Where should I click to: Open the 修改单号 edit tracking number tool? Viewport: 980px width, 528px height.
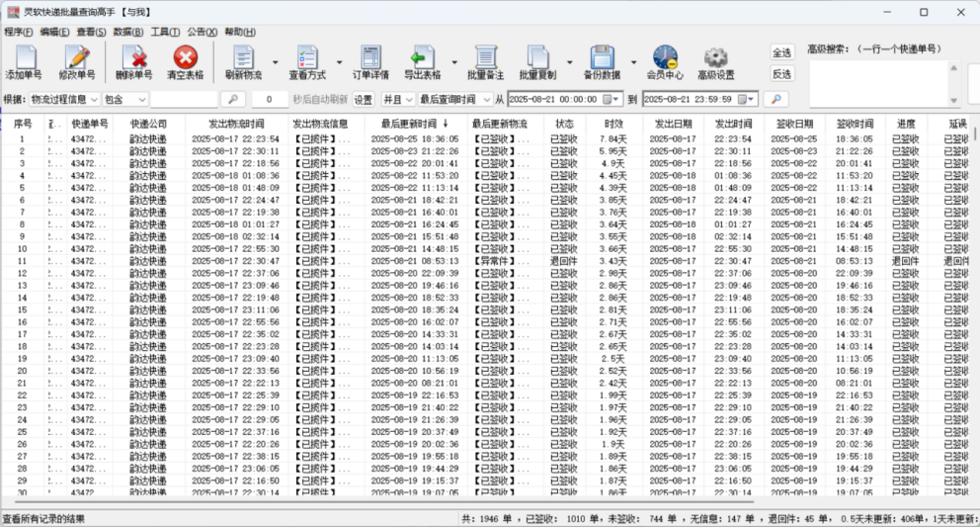click(x=77, y=62)
